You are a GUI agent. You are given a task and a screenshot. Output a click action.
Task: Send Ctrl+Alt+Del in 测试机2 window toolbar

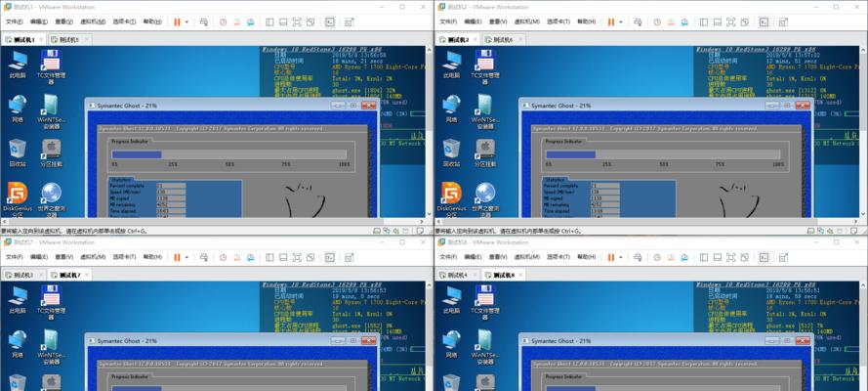click(638, 22)
